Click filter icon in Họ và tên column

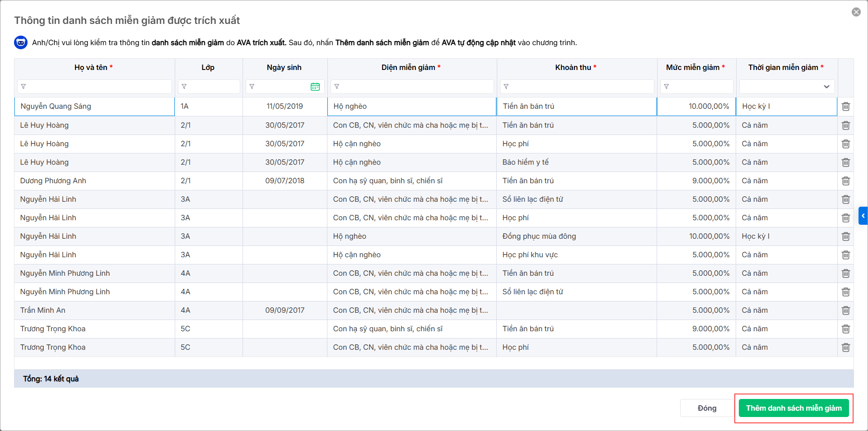(x=23, y=87)
